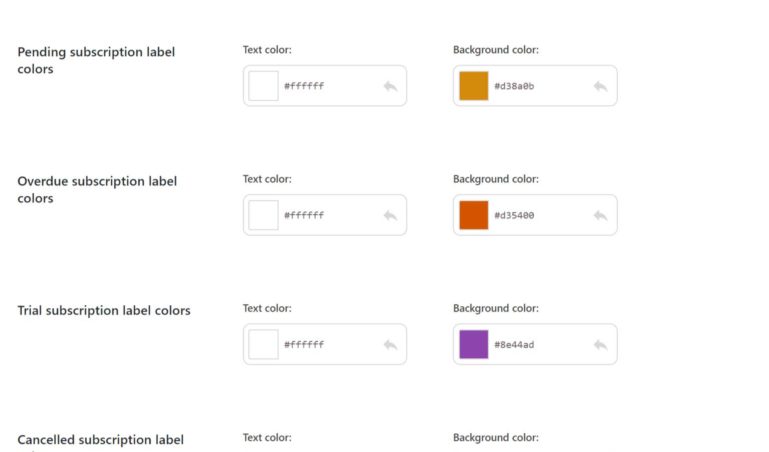Reset Pending subscription background color
This screenshot has height=452, width=769.
click(x=600, y=86)
